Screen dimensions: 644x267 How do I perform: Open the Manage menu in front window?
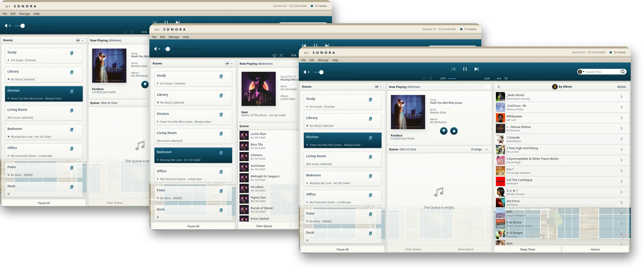(x=323, y=60)
